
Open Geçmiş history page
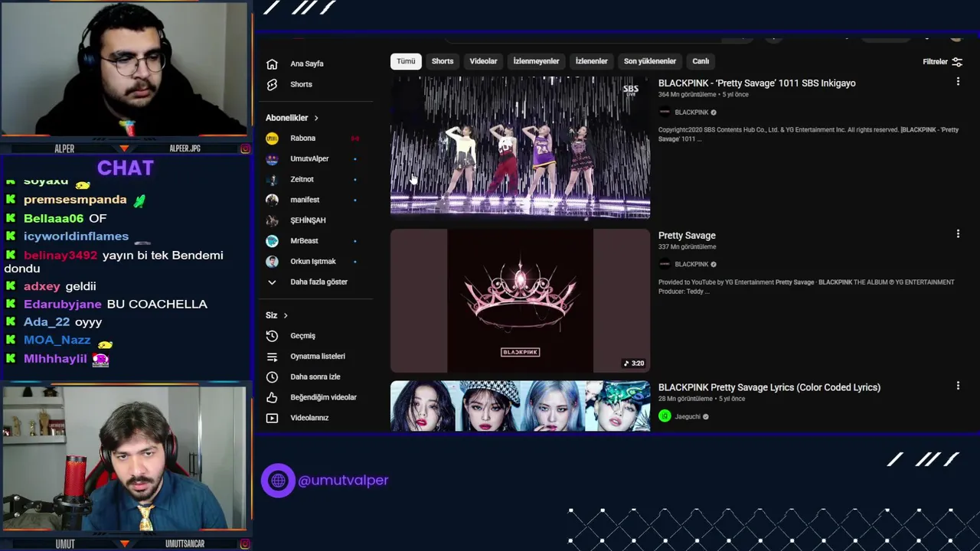[x=302, y=336]
